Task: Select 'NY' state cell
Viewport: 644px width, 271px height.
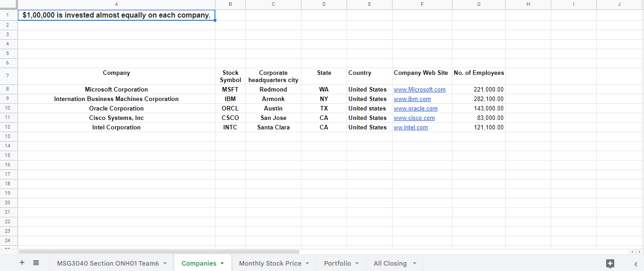Action: click(x=324, y=99)
